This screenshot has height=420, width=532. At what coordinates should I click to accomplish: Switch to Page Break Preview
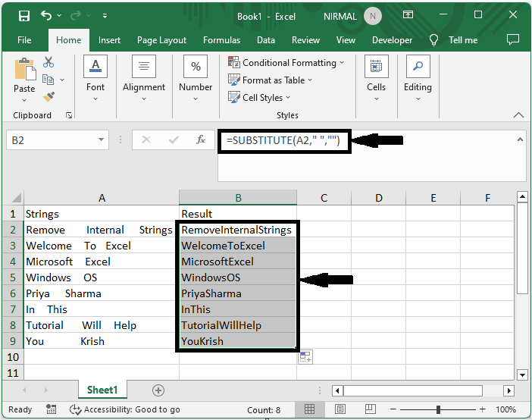point(370,409)
